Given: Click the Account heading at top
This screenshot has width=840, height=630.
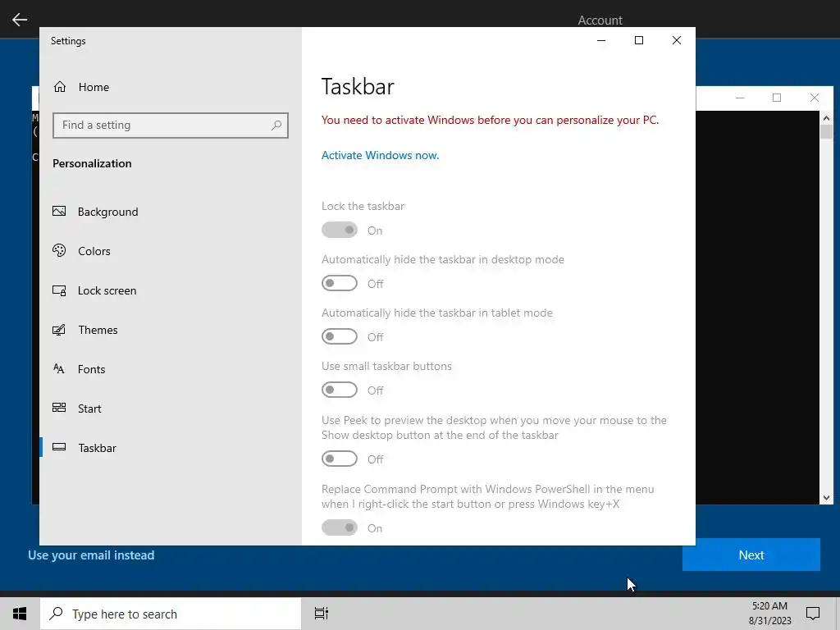Looking at the screenshot, I should [600, 21].
